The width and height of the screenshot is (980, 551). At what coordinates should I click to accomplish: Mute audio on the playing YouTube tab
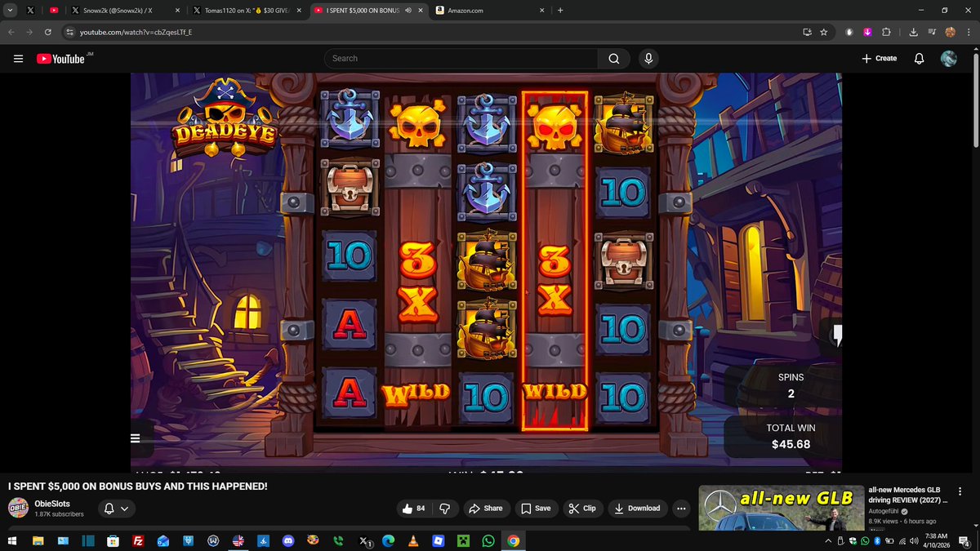click(x=407, y=11)
